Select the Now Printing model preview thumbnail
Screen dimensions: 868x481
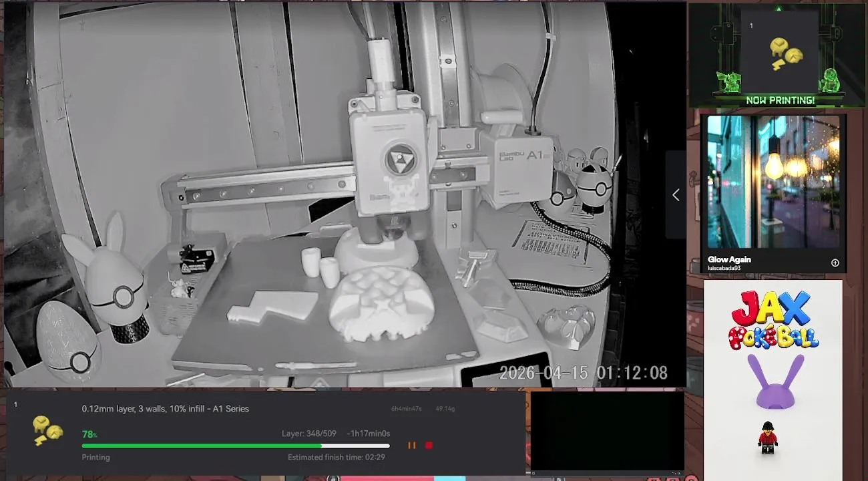(x=780, y=52)
